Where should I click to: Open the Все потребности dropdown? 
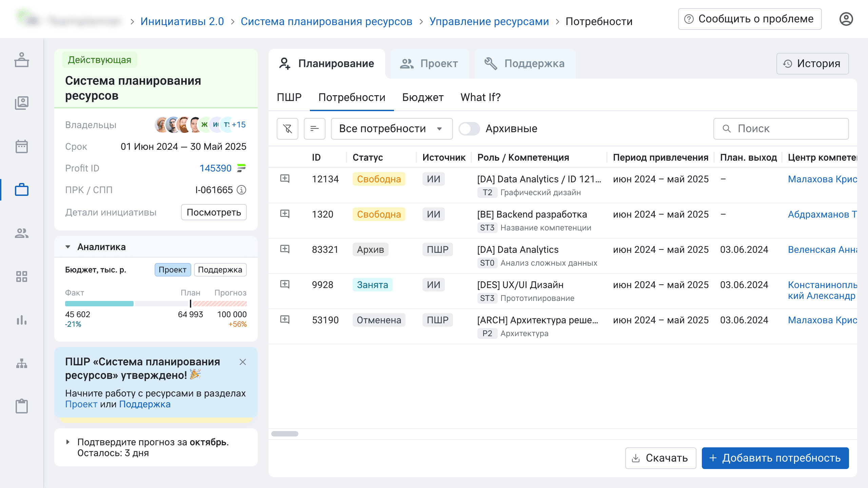pyautogui.click(x=391, y=129)
